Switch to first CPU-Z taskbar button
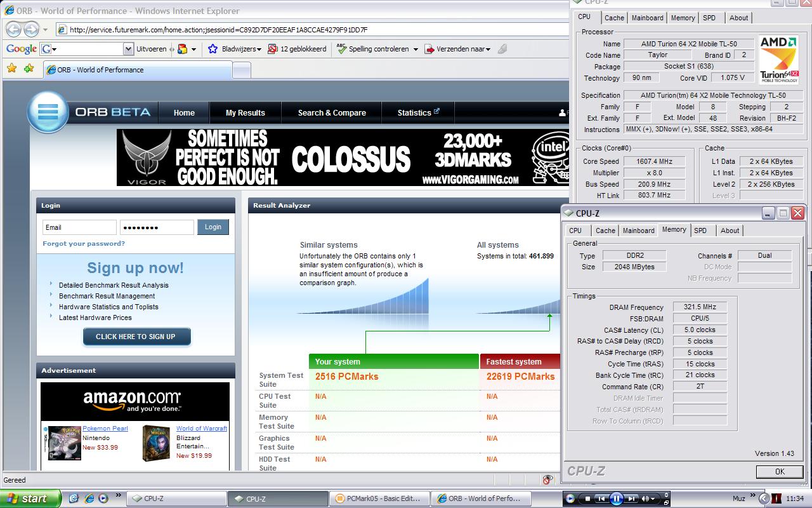The image size is (812, 508). coord(176,498)
